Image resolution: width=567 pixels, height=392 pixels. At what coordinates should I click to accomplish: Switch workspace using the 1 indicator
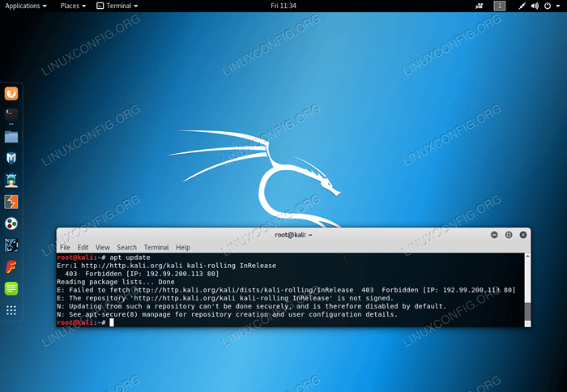click(x=500, y=6)
